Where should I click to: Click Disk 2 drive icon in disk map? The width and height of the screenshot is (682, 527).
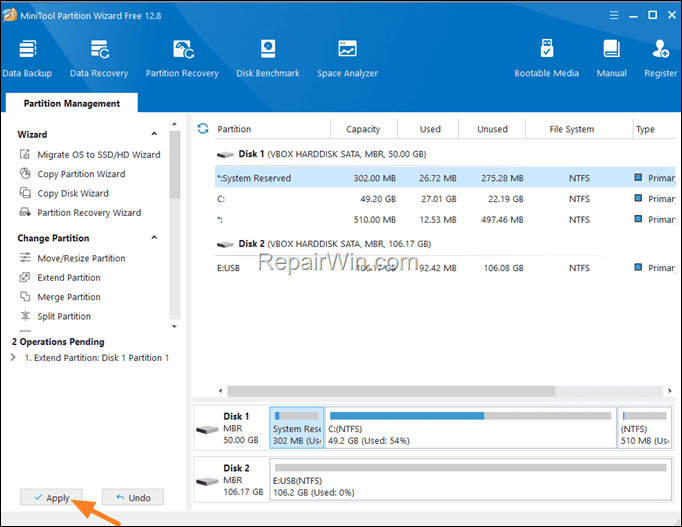click(207, 481)
